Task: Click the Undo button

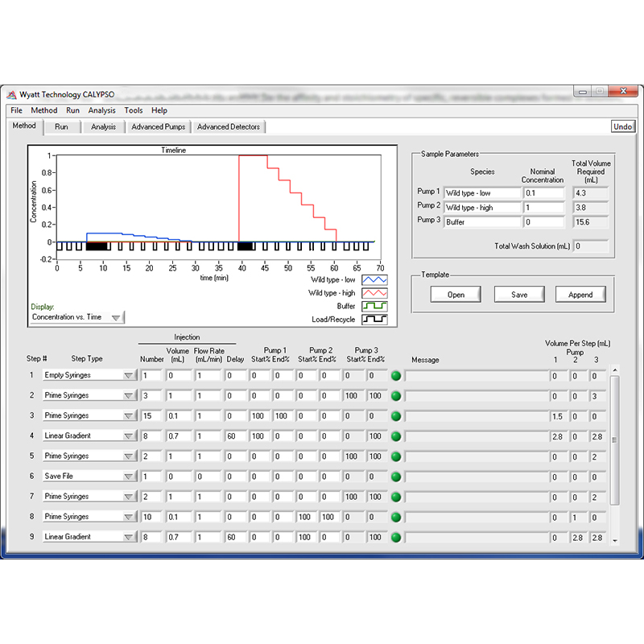Action: point(622,126)
